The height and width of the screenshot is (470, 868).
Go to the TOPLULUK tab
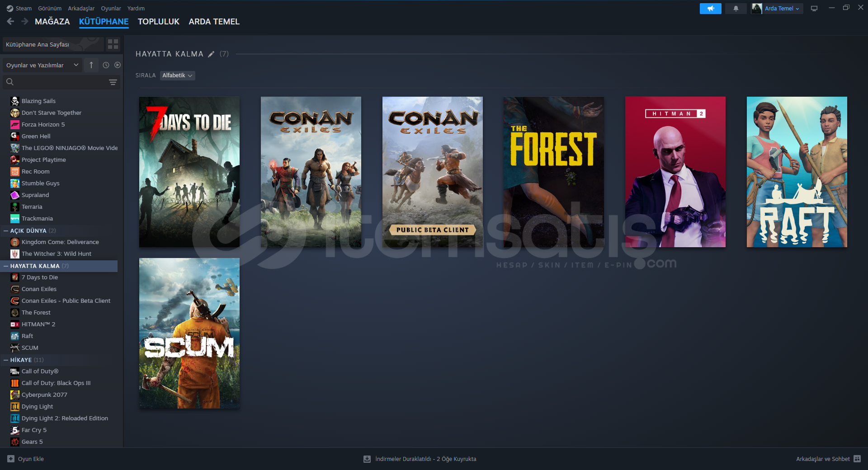pyautogui.click(x=159, y=22)
